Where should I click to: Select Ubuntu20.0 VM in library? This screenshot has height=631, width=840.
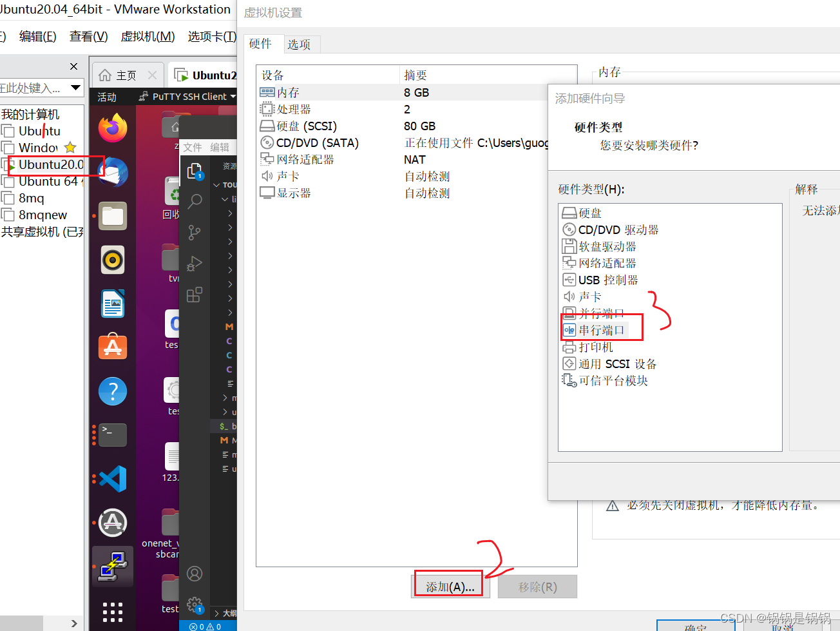51,164
